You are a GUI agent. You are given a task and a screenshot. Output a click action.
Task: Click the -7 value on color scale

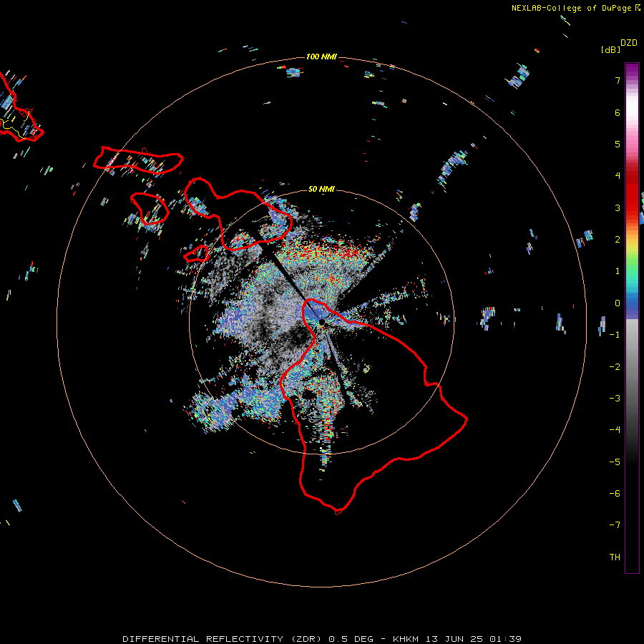click(x=615, y=525)
